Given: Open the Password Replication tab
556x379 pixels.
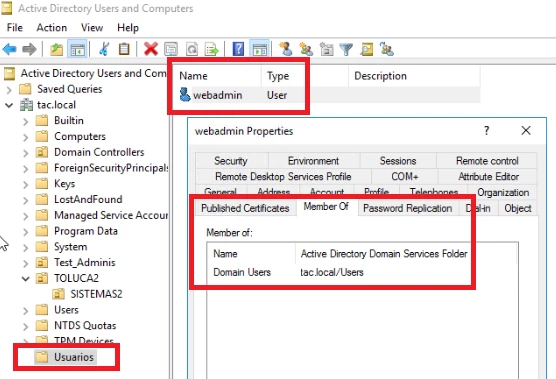Looking at the screenshot, I should click(408, 208).
